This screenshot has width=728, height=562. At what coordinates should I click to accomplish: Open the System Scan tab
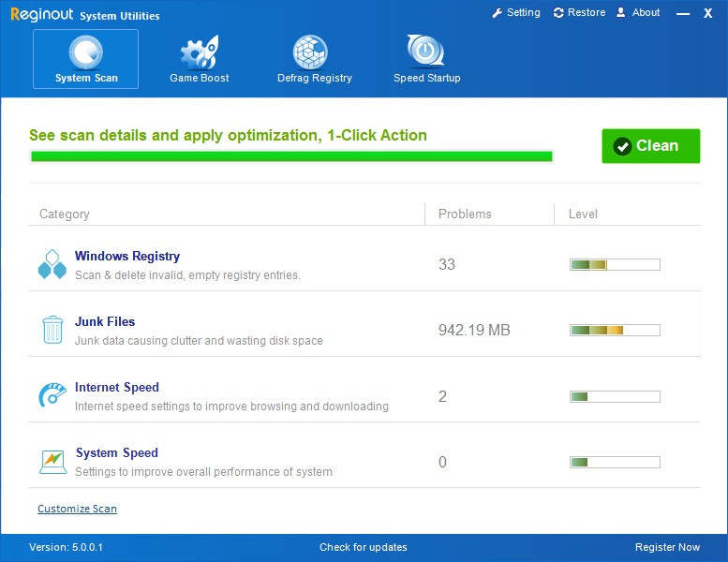[85, 59]
